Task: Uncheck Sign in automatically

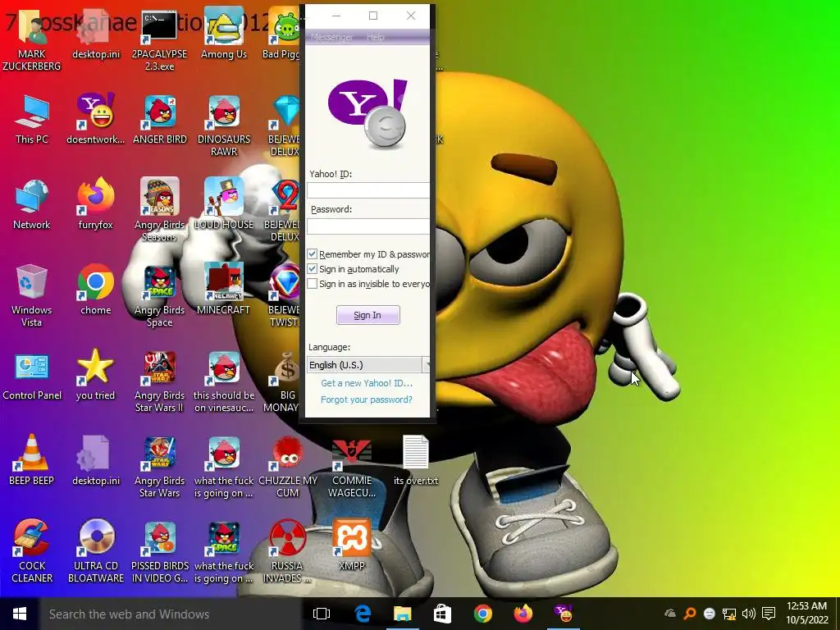Action: [312, 269]
